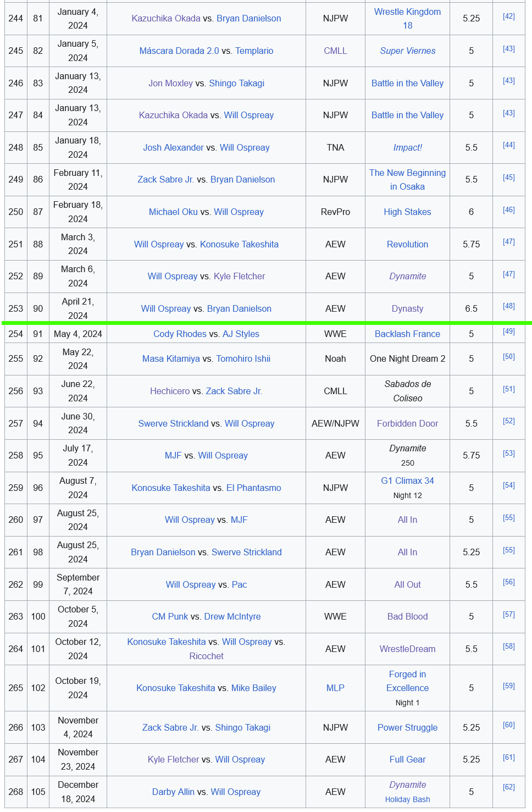
Task: Open Shingo Takagi link in row 246
Action: 236,83
